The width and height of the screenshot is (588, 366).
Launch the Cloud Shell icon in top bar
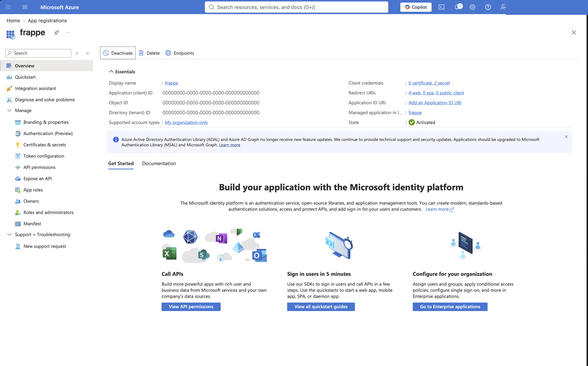[441, 7]
